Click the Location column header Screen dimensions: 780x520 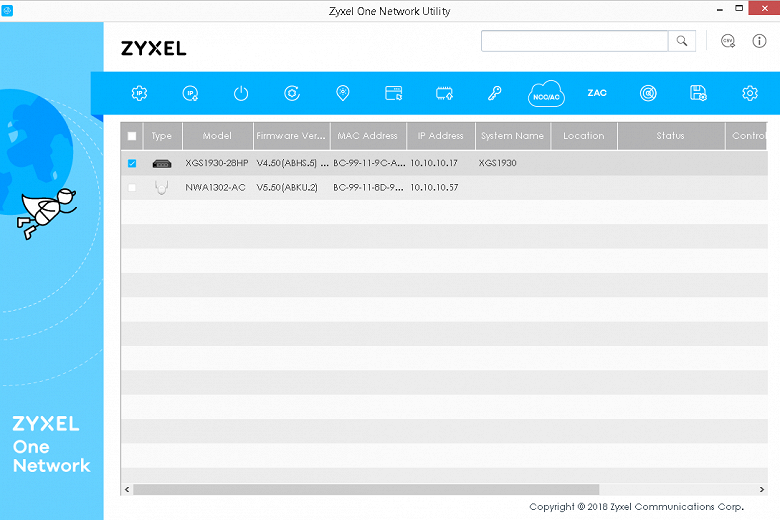(584, 136)
